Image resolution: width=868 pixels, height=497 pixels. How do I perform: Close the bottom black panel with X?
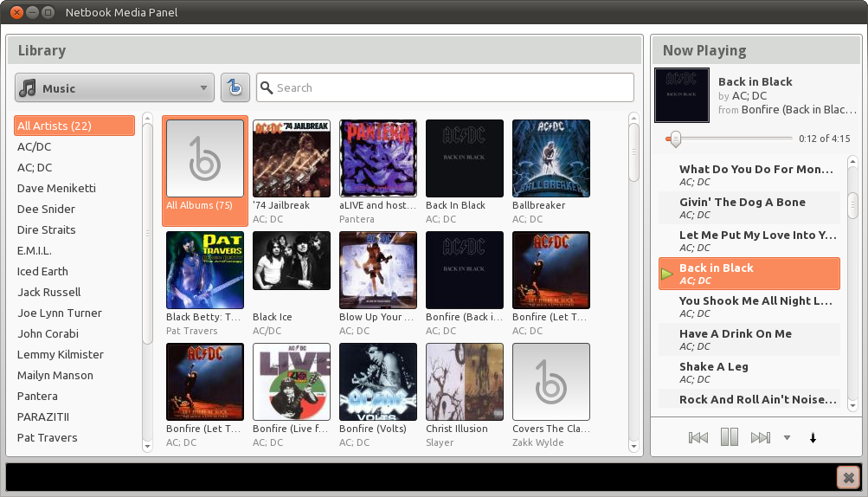[848, 477]
